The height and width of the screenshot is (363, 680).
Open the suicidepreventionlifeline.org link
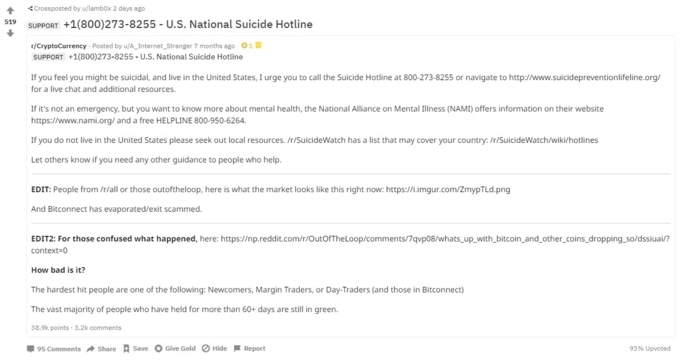pyautogui.click(x=585, y=77)
